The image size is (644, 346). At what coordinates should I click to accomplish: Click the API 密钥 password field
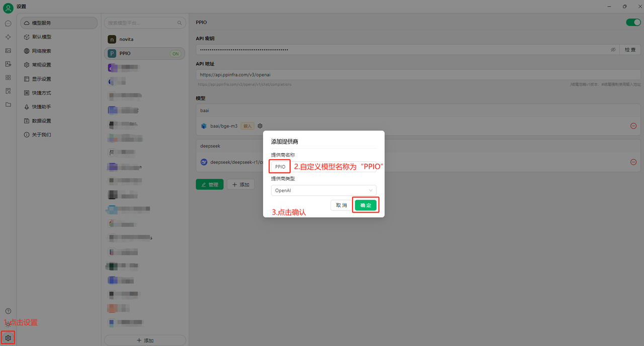pos(408,50)
